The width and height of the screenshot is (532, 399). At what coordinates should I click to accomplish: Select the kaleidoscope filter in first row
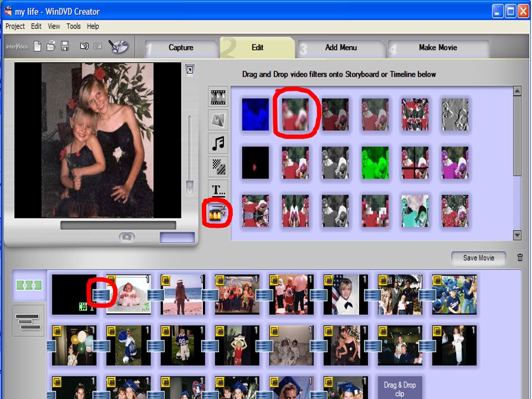click(415, 114)
